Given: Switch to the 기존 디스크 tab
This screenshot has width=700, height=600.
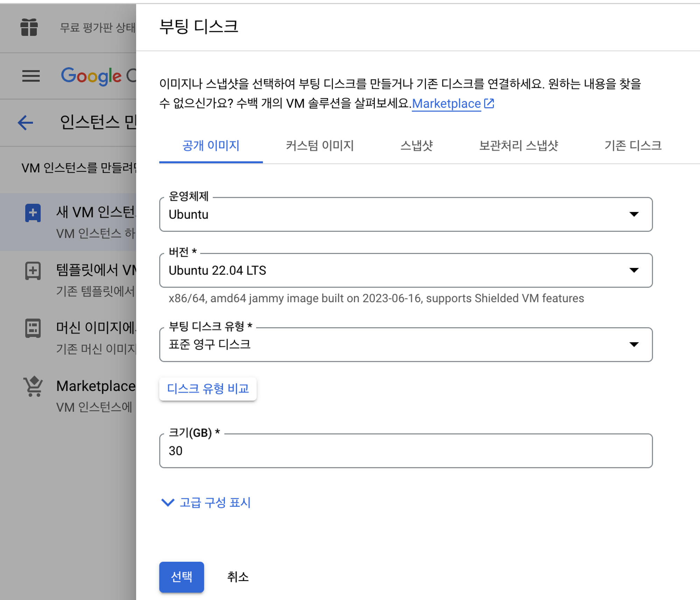Looking at the screenshot, I should click(633, 146).
